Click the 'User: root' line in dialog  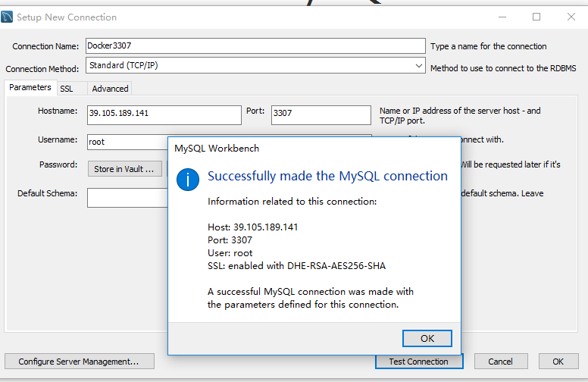[230, 253]
